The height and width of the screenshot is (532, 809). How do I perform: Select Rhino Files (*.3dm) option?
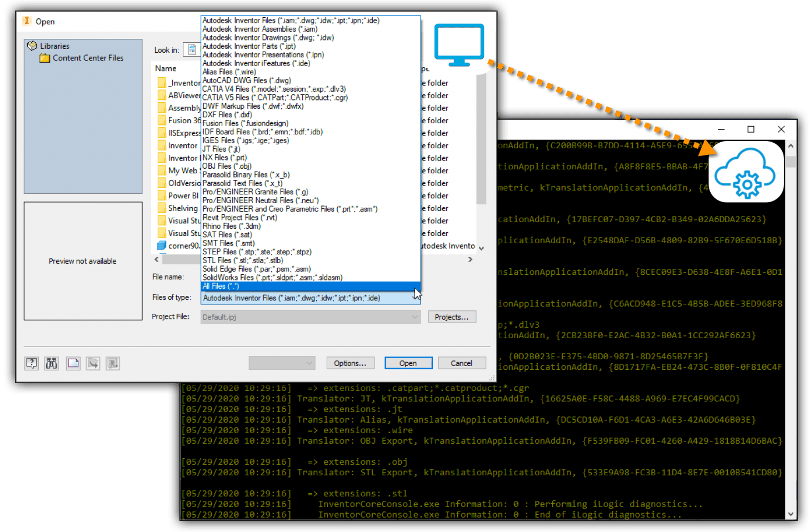pyautogui.click(x=232, y=226)
